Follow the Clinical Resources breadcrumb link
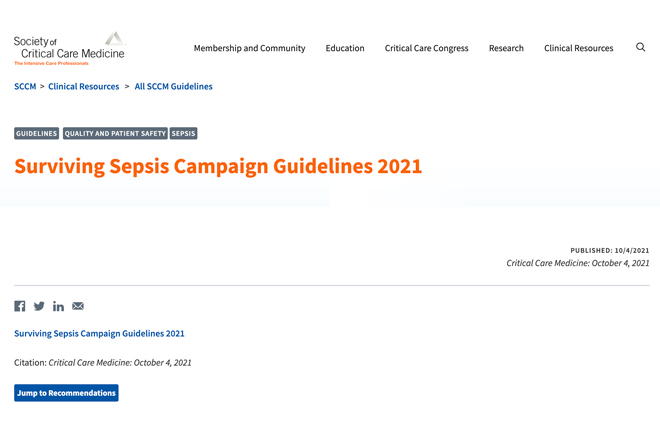The width and height of the screenshot is (660, 440). pos(84,86)
